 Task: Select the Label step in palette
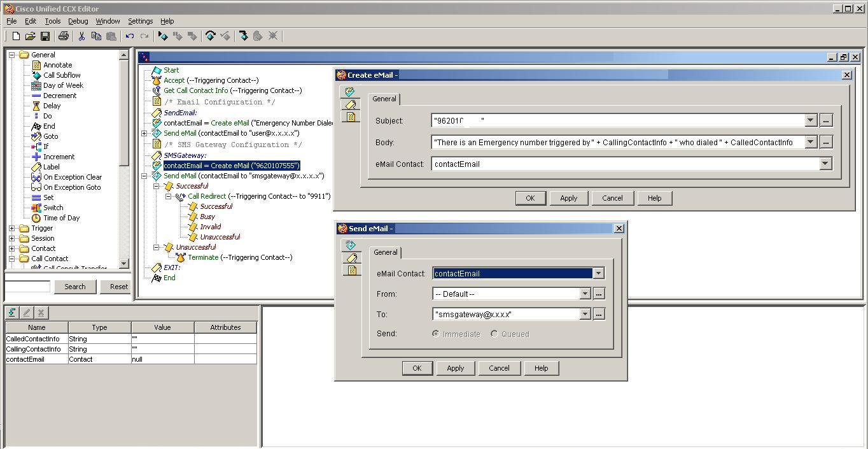coord(51,167)
